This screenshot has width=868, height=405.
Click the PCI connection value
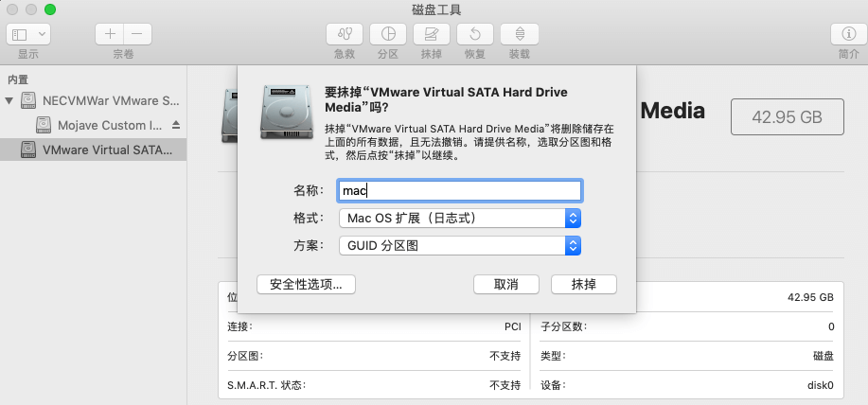click(512, 326)
